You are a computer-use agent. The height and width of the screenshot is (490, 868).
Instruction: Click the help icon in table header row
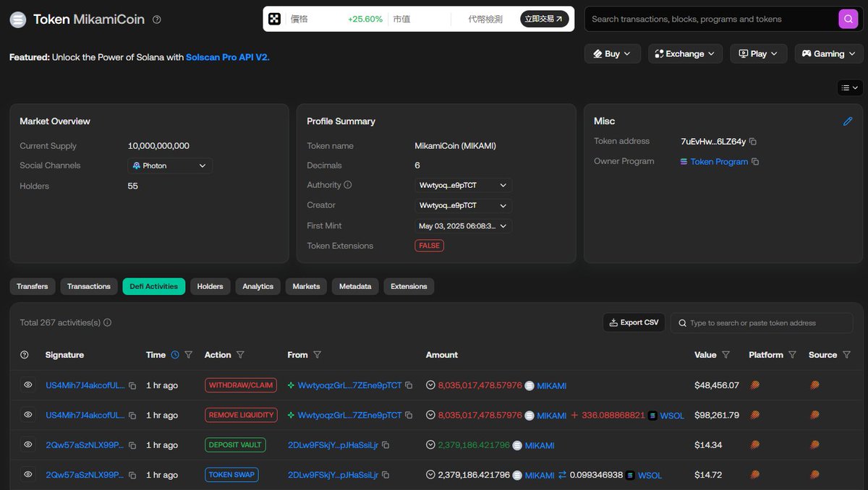[25, 355]
